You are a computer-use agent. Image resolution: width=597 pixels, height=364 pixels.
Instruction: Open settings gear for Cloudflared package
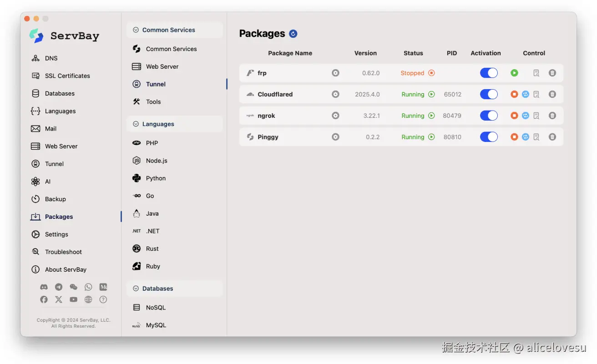pos(335,94)
